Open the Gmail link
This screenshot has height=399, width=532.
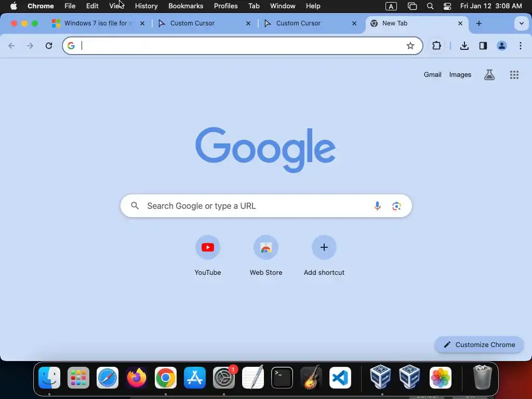(x=432, y=75)
